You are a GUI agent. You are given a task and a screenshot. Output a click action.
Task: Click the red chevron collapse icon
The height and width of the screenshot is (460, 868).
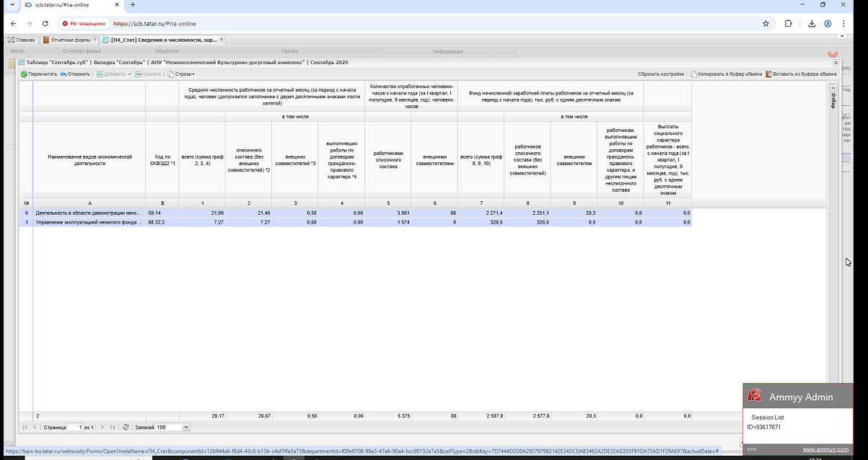[x=833, y=54]
